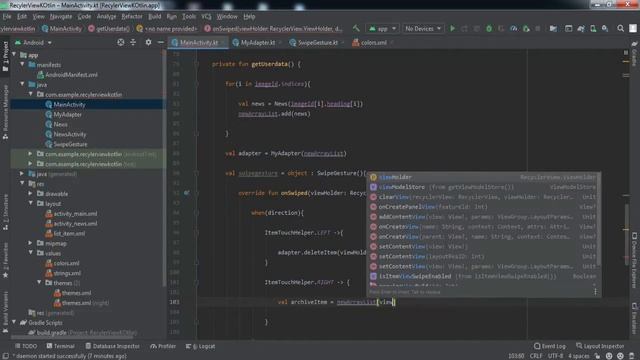Collapse the app module tree node
The width and height of the screenshot is (640, 360).
(x=15, y=55)
